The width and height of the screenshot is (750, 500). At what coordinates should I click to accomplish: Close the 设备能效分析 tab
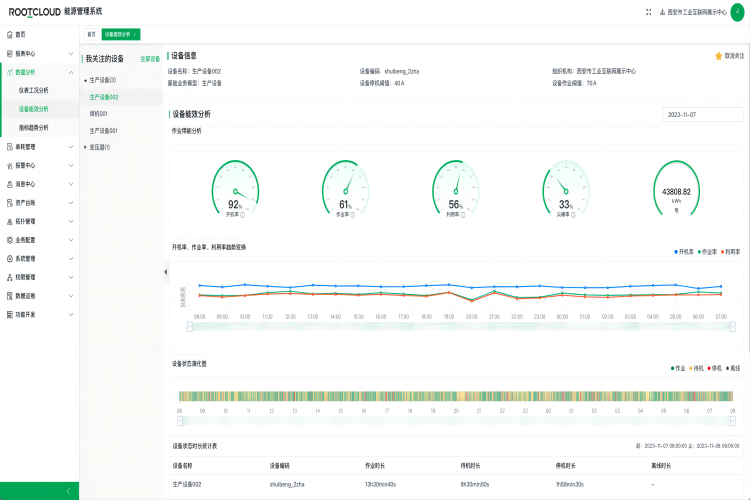(135, 34)
